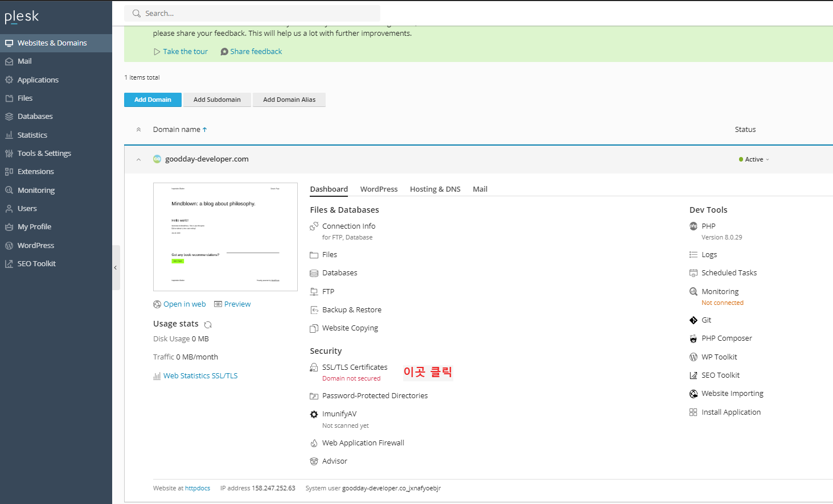
Task: Click the SEO Toolkit icon in sidebar
Action: [x=9, y=264]
